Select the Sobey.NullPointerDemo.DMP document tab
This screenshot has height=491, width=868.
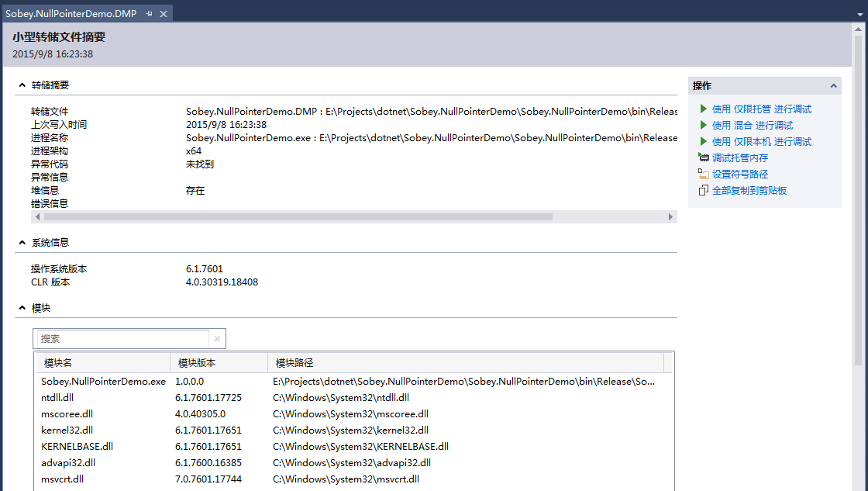click(x=71, y=14)
